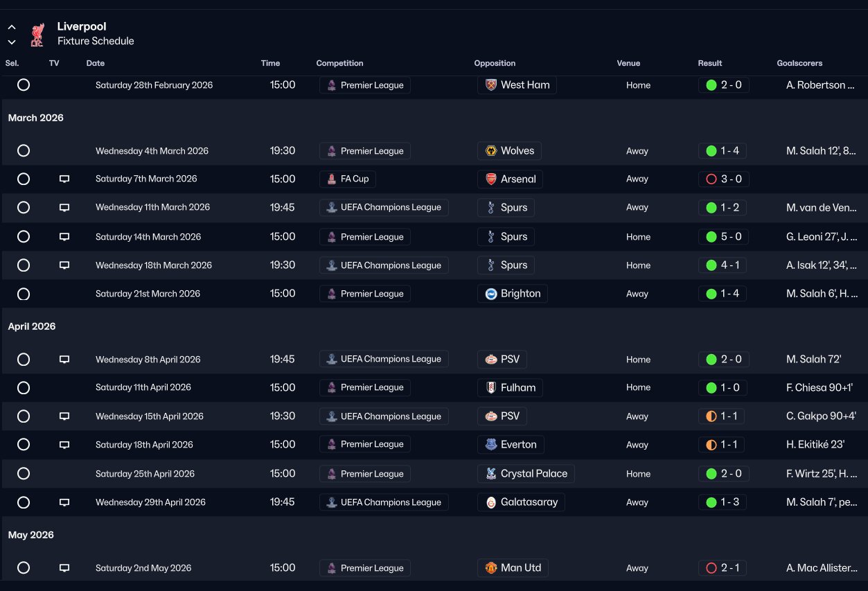Click the C. Gakpo 90+4' goalscorer text
This screenshot has height=591, width=868.
[822, 416]
